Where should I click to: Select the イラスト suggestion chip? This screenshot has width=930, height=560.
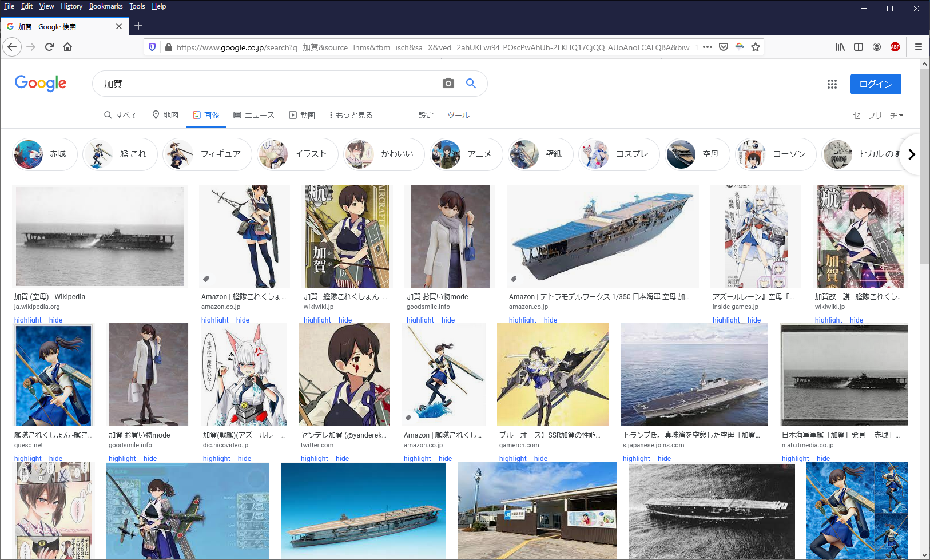coord(297,154)
